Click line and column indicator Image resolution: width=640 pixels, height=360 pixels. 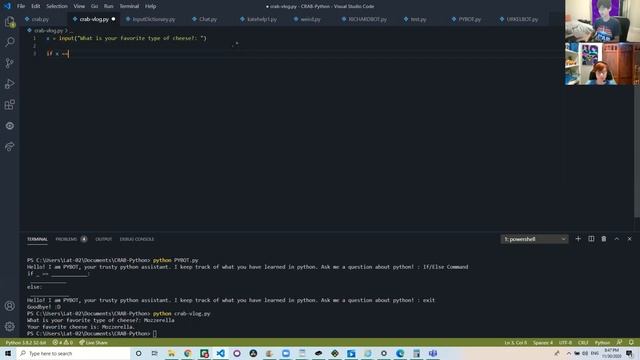(x=516, y=342)
